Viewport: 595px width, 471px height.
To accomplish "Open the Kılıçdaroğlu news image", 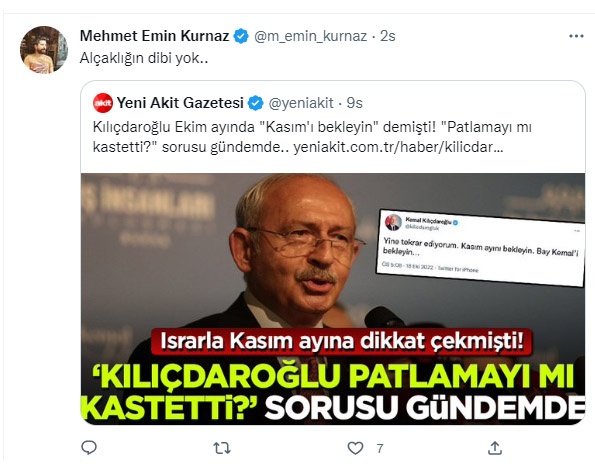I will [333, 299].
